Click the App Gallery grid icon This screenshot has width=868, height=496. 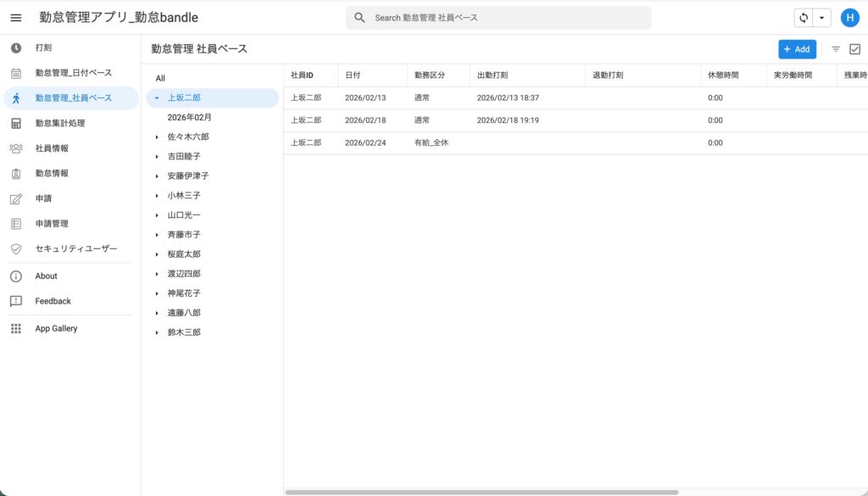16,328
